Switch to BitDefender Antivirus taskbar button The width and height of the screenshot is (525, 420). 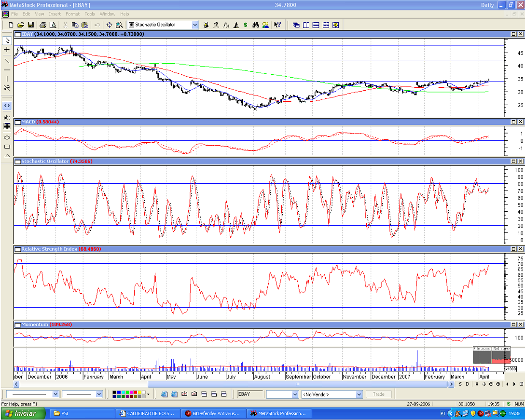(213, 413)
